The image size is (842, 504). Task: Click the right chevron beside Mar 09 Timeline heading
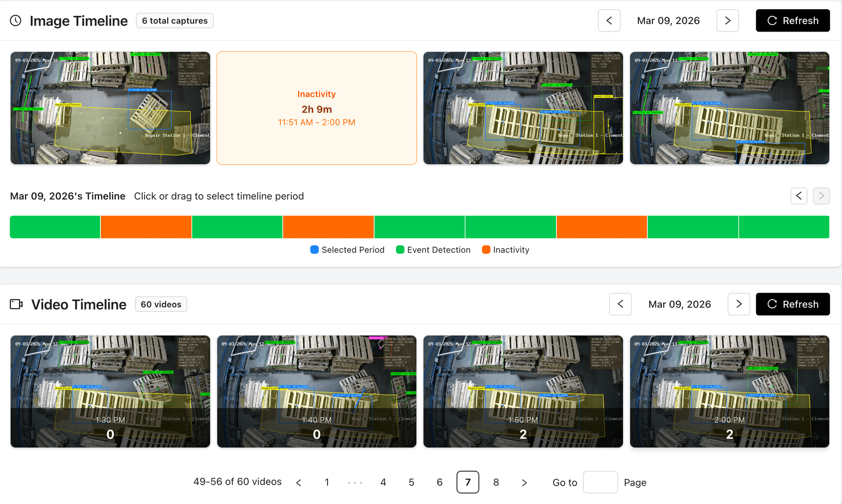821,196
